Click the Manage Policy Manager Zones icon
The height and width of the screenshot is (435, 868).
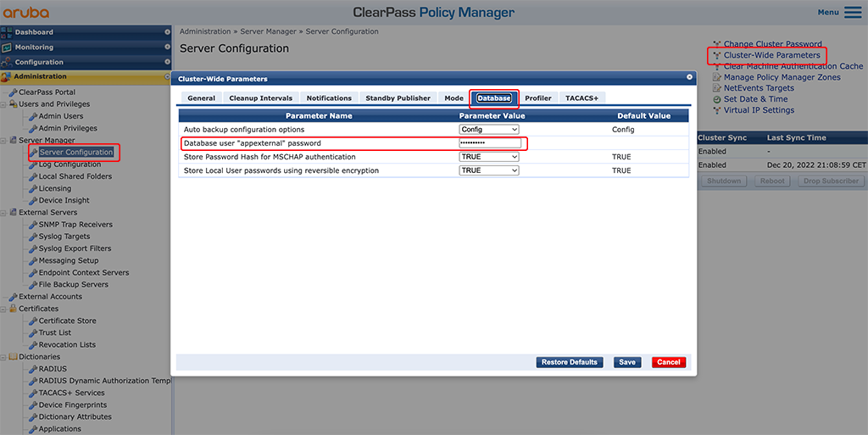click(717, 77)
